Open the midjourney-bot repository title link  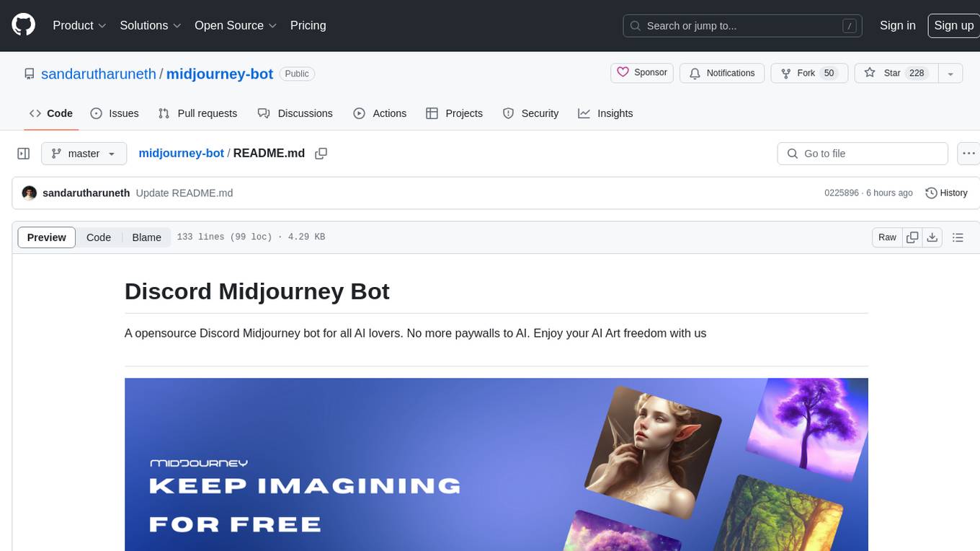220,74
